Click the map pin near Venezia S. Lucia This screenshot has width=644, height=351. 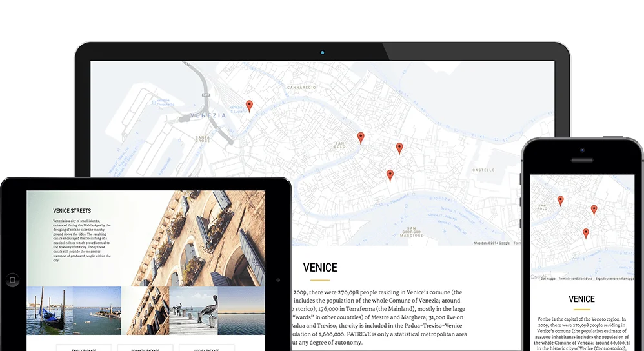click(249, 106)
